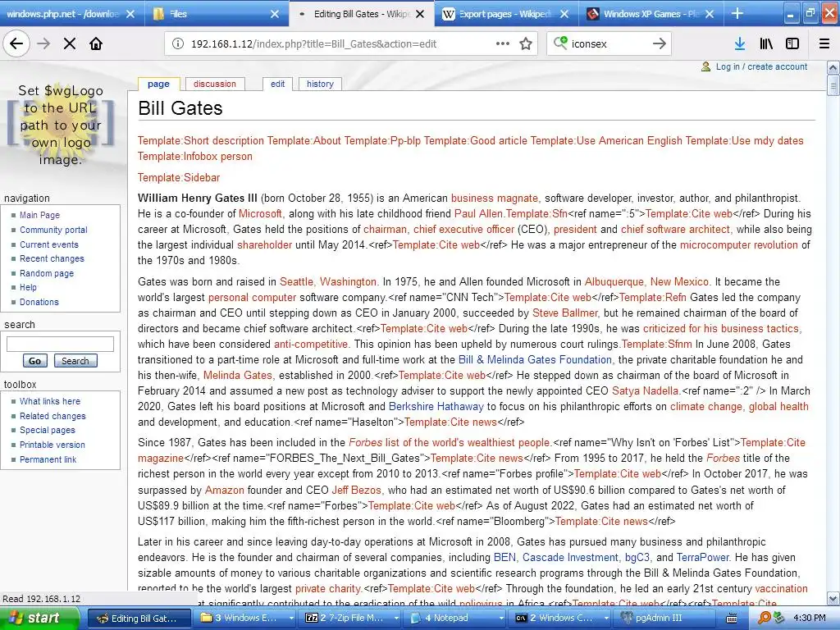Image resolution: width=840 pixels, height=630 pixels.
Task: Open the library bookshelf icon
Action: click(766, 44)
